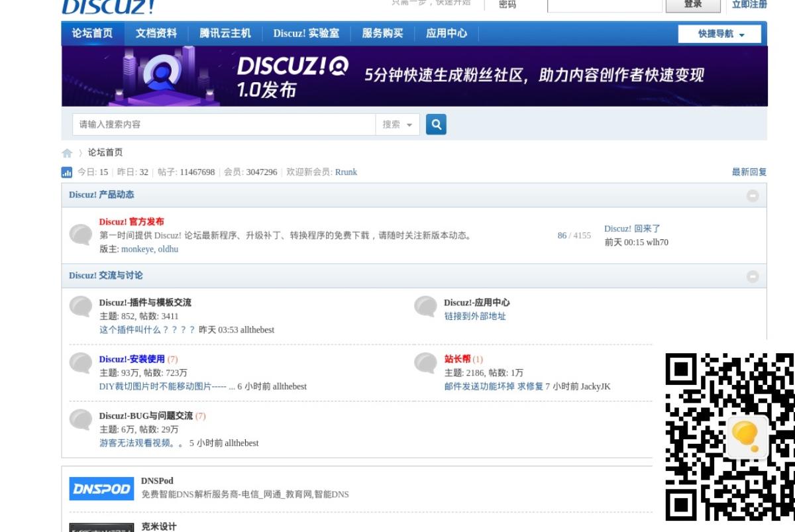Click the blue magnifier search button
This screenshot has width=795, height=532.
[x=436, y=124]
